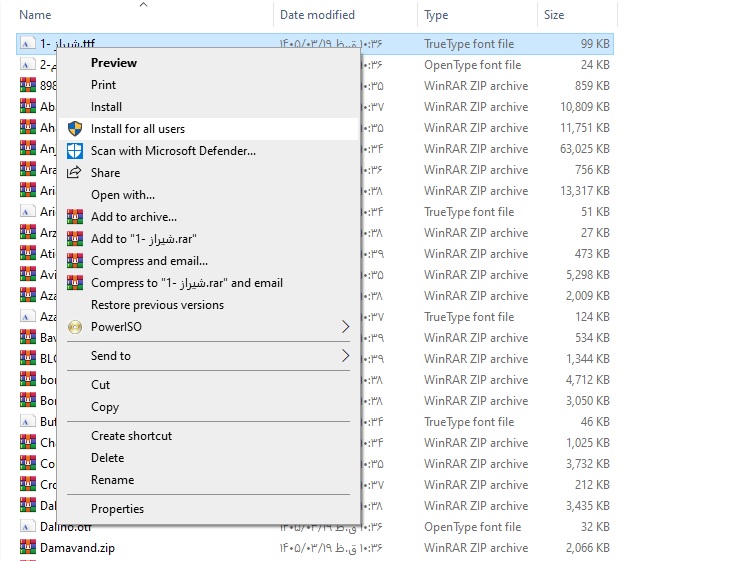Click the sort arrow above the Name column

pyautogui.click(x=143, y=5)
